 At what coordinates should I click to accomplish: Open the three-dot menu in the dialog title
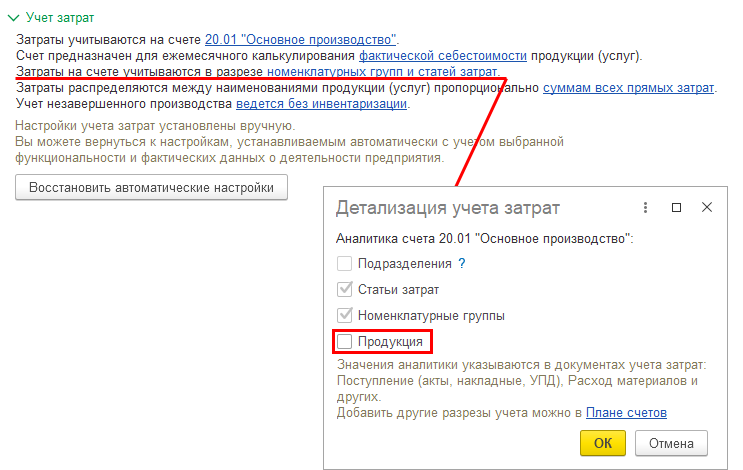pos(645,208)
